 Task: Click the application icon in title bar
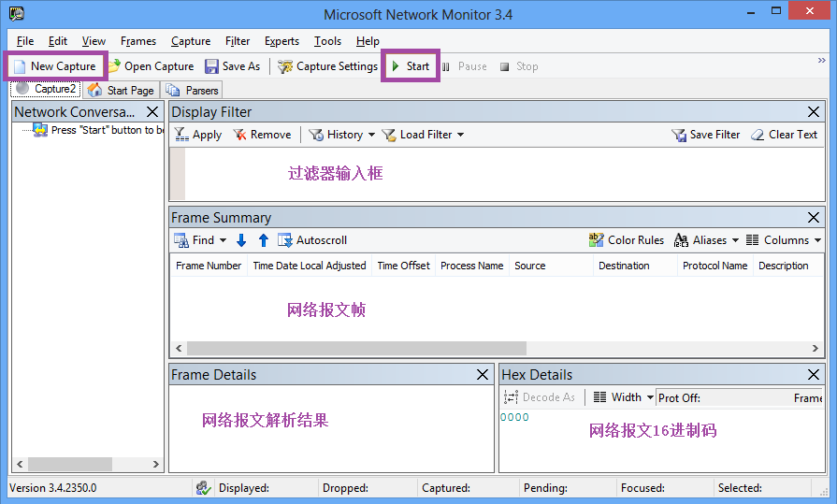point(17,13)
